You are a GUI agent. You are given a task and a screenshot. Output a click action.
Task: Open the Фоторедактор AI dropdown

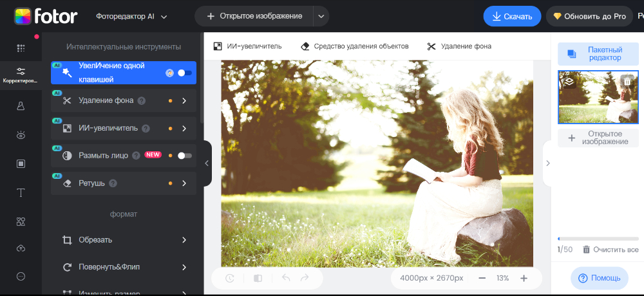point(131,16)
